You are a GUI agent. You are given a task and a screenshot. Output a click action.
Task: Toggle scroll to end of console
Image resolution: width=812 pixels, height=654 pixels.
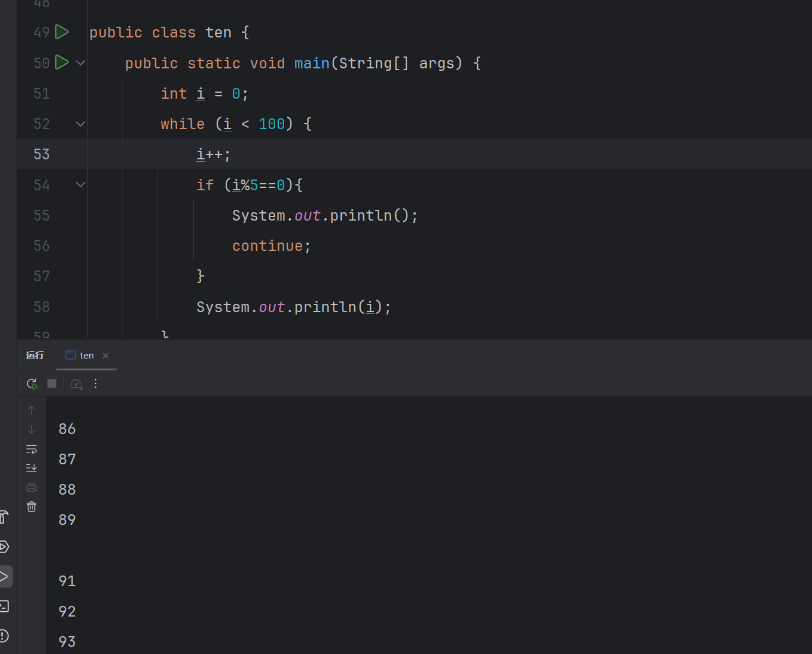(x=32, y=468)
